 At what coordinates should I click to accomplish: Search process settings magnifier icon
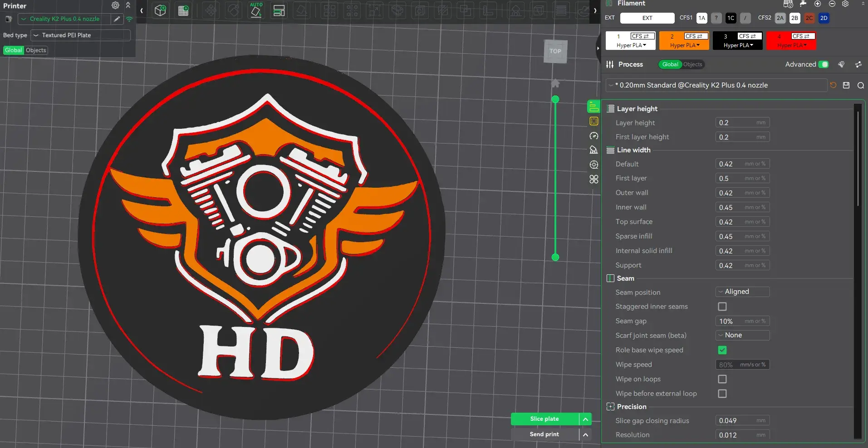(860, 85)
